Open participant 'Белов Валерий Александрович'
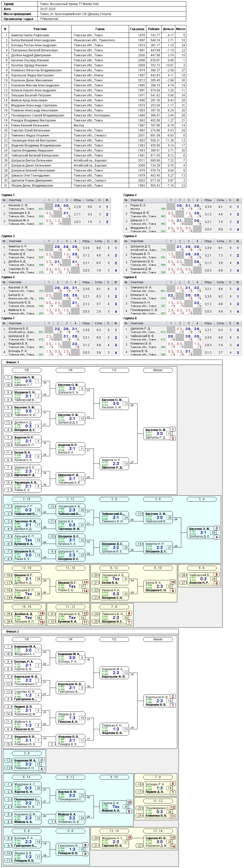The width and height of the screenshot is (244, 868). coord(33,40)
